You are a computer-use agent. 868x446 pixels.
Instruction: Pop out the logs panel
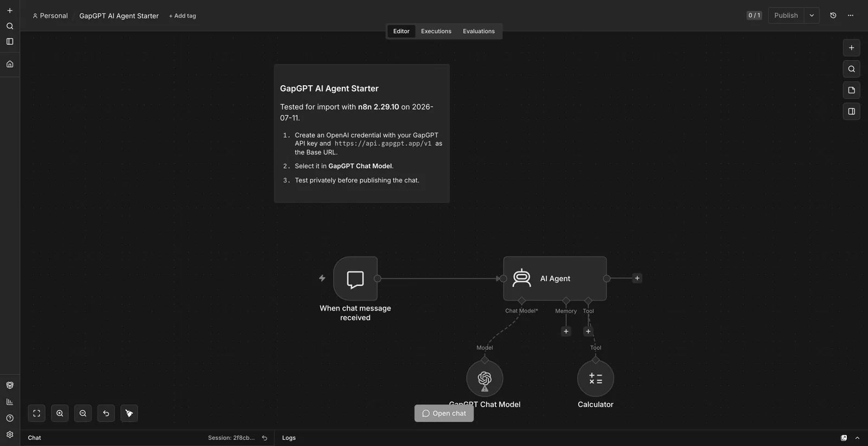pyautogui.click(x=844, y=438)
